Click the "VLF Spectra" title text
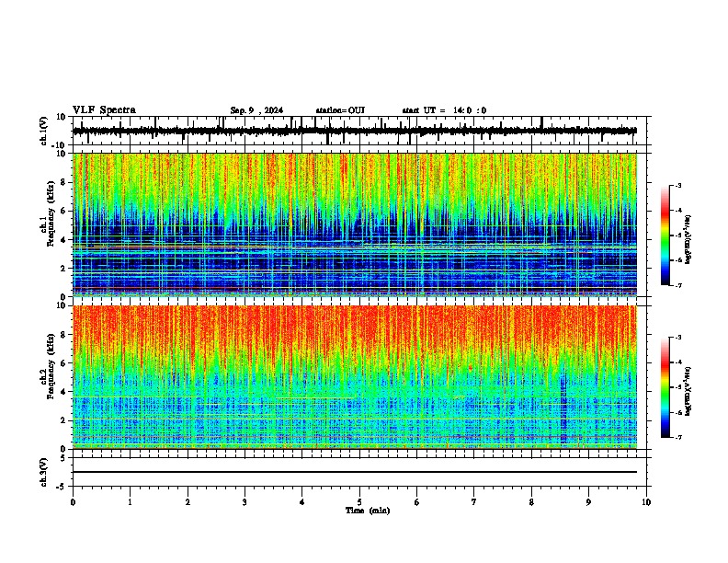The image size is (728, 563). [104, 110]
